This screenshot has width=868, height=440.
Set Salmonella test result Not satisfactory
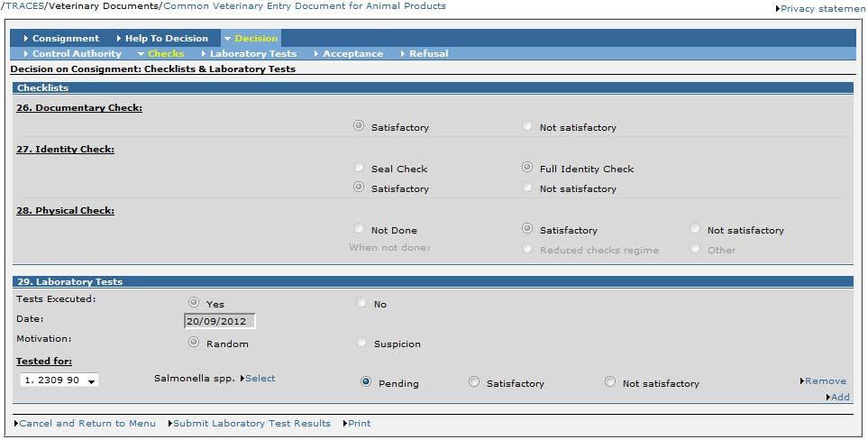click(x=610, y=382)
